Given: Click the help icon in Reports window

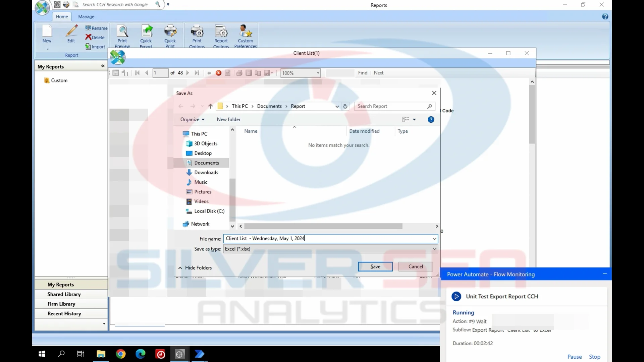Looking at the screenshot, I should pos(605,16).
